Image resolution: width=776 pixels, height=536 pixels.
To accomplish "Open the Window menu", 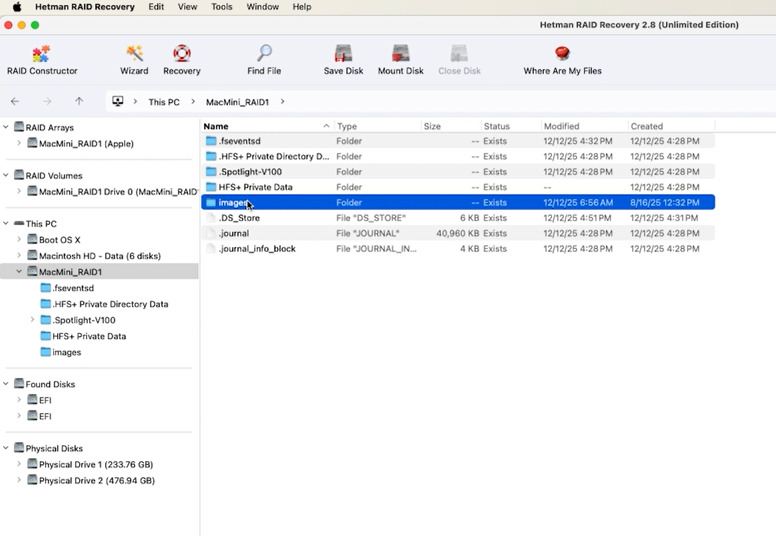I will (262, 7).
